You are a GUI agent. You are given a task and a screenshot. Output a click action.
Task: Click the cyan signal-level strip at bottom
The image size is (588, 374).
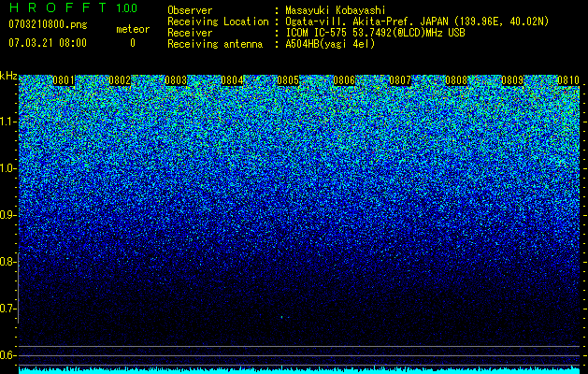coord(299,370)
